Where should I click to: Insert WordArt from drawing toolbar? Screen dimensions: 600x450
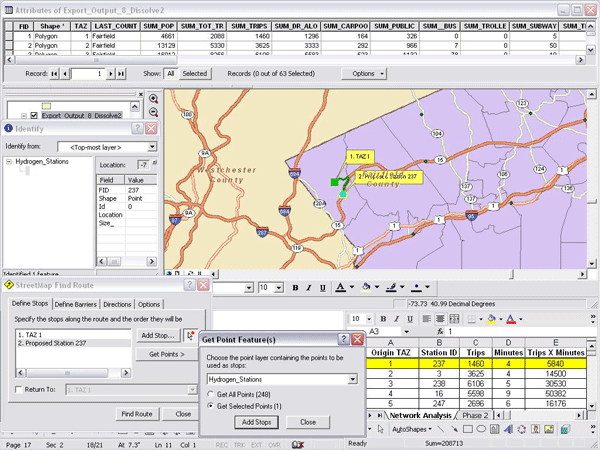508,429
